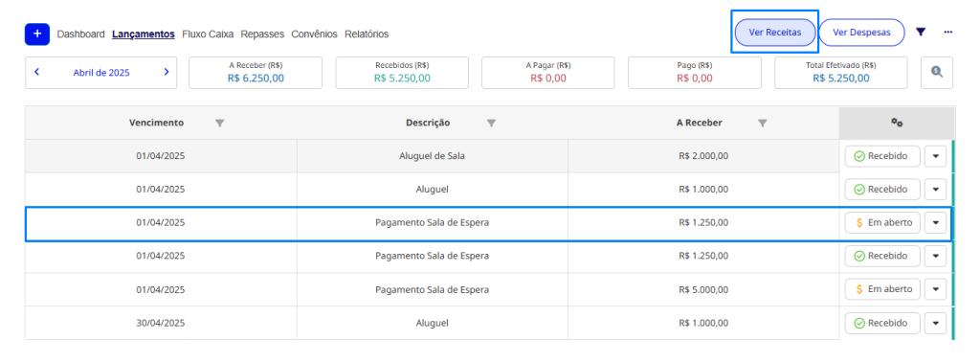Click Recebido status on Aluguel de Sala row

(882, 156)
